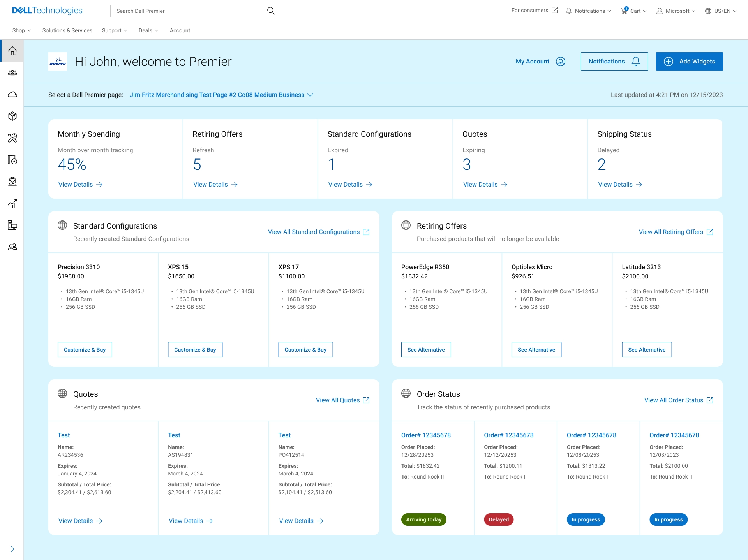
Task: Open the bottom users icon in the sidebar
Action: (x=12, y=247)
